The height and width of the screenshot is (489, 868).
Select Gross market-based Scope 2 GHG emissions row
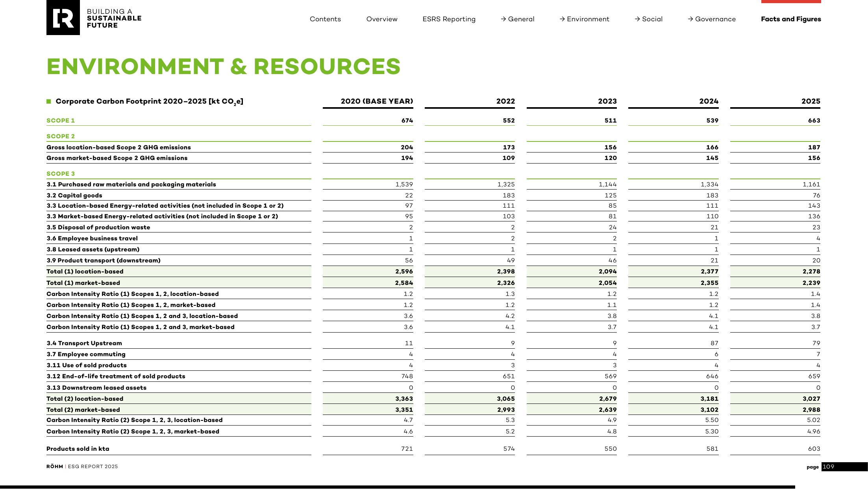tap(433, 158)
